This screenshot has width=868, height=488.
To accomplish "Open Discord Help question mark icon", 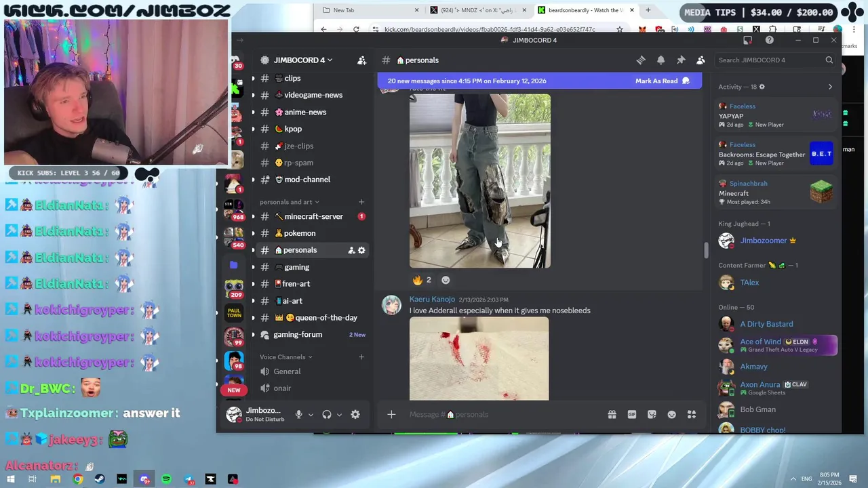I will point(769,40).
